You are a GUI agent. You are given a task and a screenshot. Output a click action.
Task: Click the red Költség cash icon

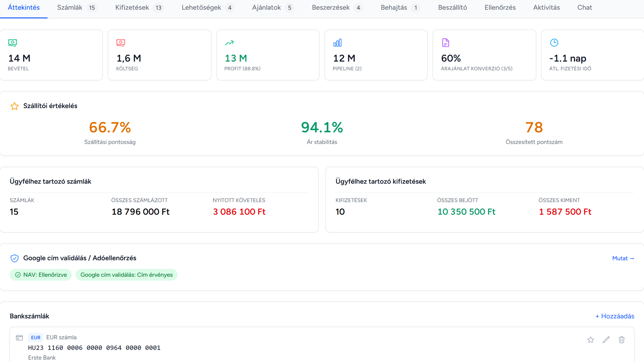(x=121, y=43)
